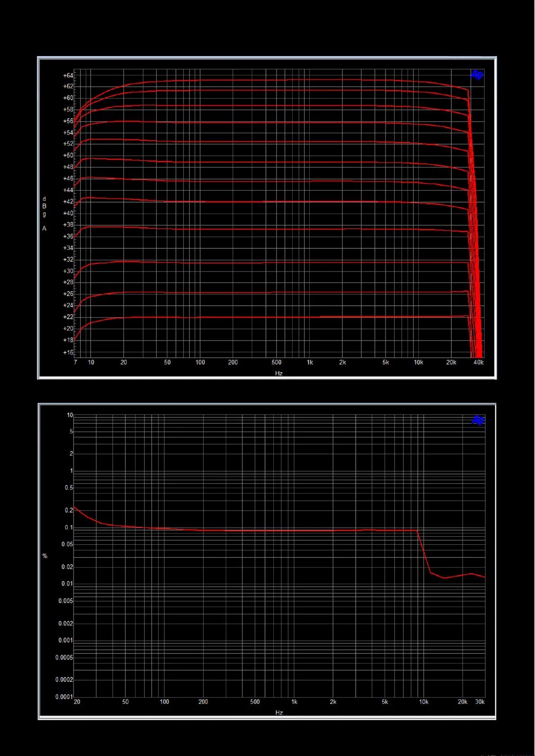Select the 5 percent label on the bottom graph y-axis

point(71,432)
